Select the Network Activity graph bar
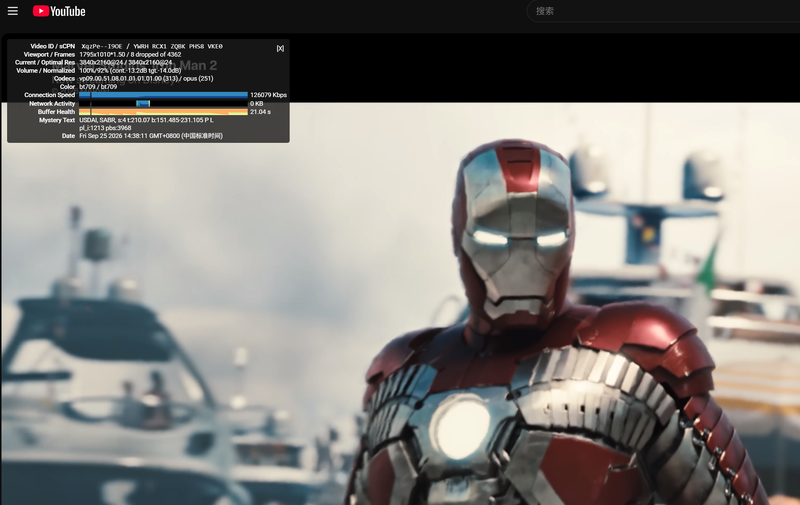 pyautogui.click(x=163, y=104)
